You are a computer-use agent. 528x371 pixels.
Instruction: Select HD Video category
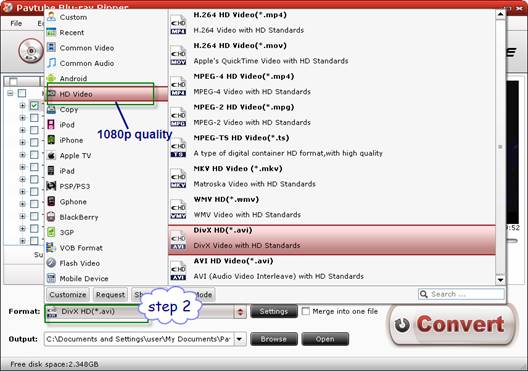106,94
